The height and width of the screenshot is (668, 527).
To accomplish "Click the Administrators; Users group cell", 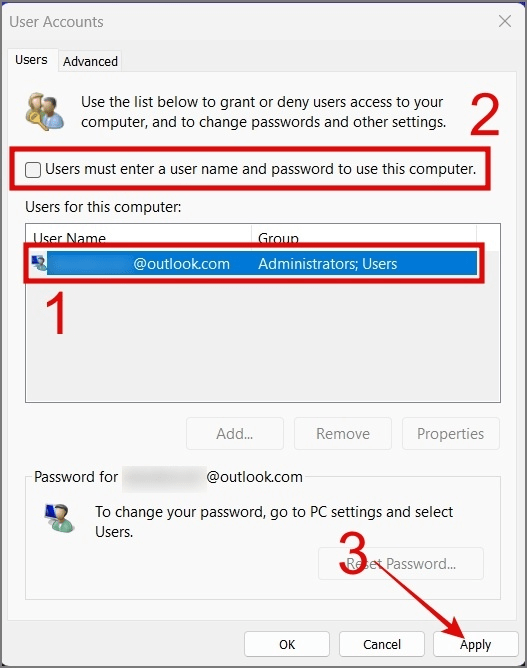I will [x=328, y=264].
